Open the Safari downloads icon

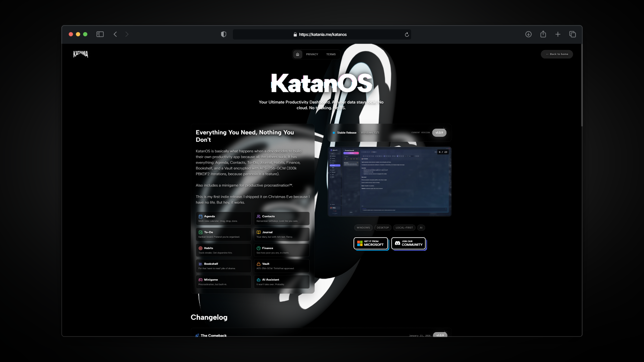[x=528, y=34]
